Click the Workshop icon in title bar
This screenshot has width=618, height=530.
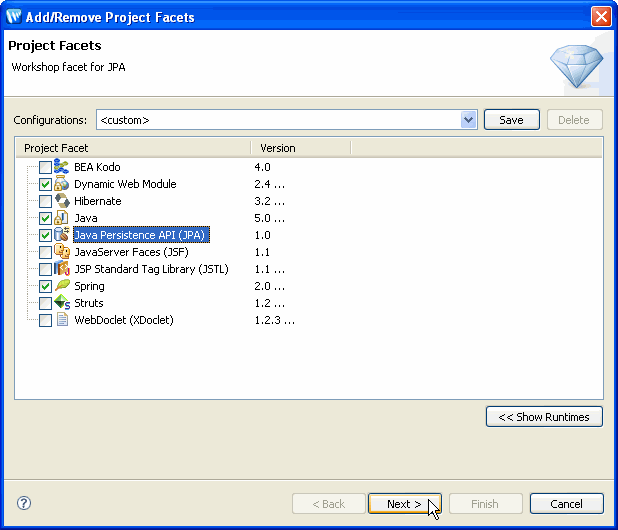coord(14,17)
